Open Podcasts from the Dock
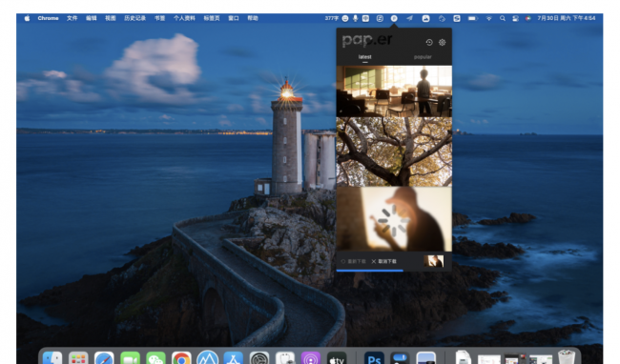Viewport: 620px width, 364px height. coord(311,357)
